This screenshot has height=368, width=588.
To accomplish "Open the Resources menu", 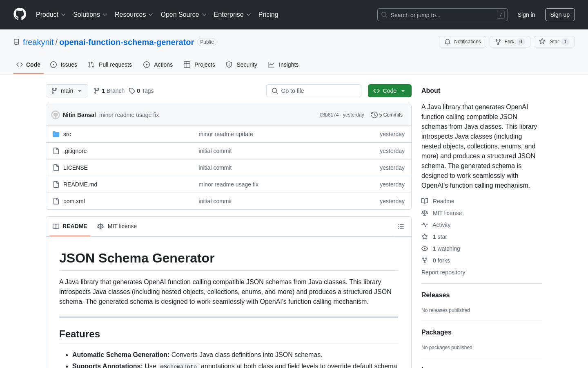I will 134,15.
